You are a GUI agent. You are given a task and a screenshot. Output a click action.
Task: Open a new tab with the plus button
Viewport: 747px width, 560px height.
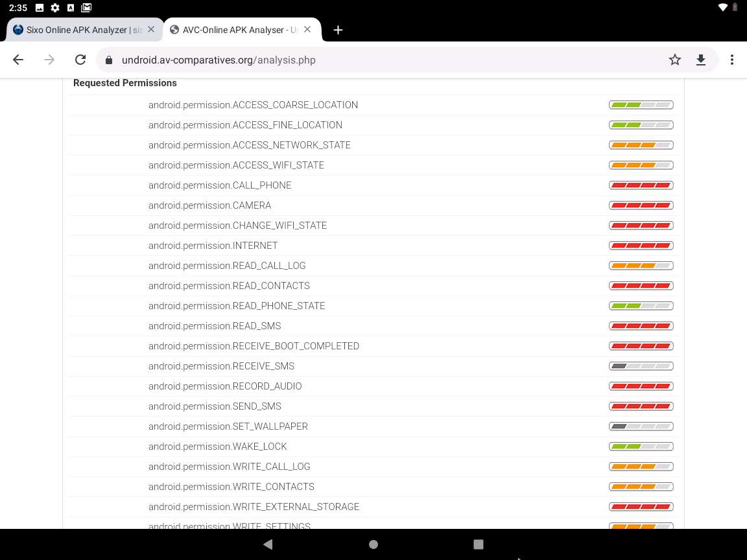(337, 29)
